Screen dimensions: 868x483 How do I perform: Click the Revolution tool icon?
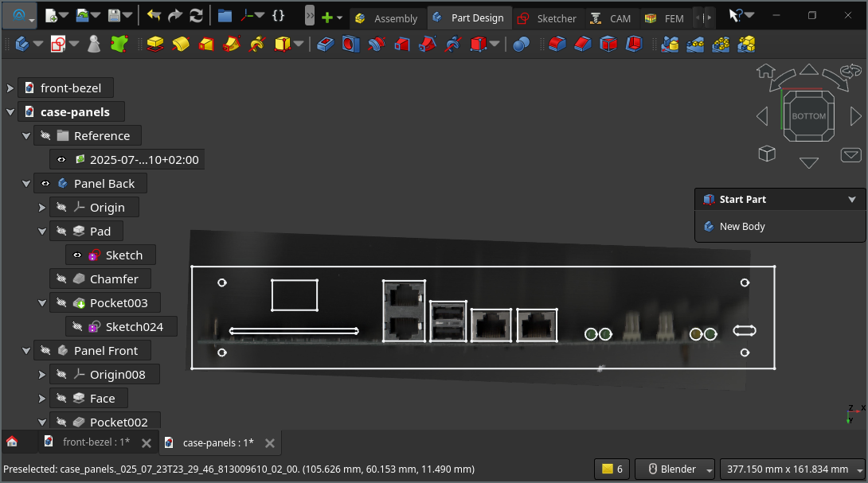(x=181, y=45)
